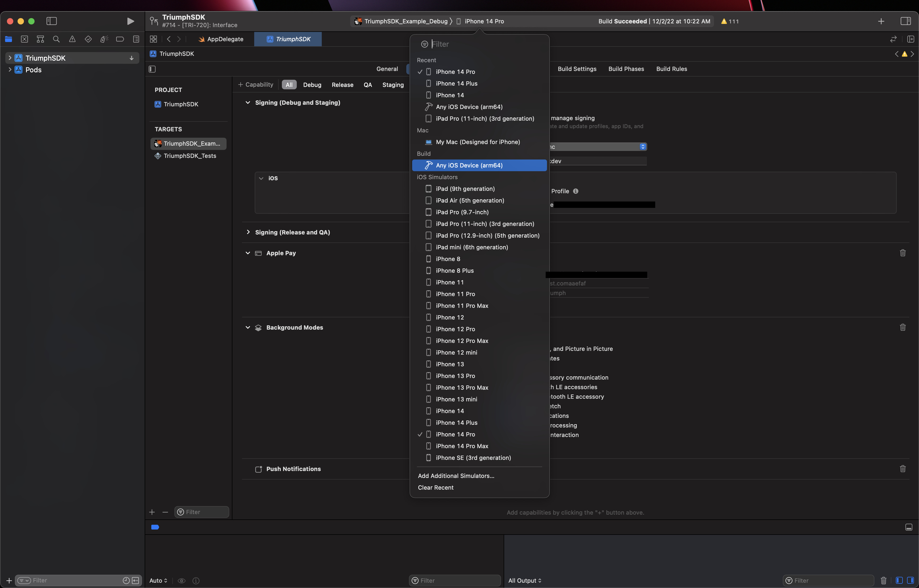Click the code review swap arrows icon
Viewport: 919px width, 588px height.
[893, 39]
